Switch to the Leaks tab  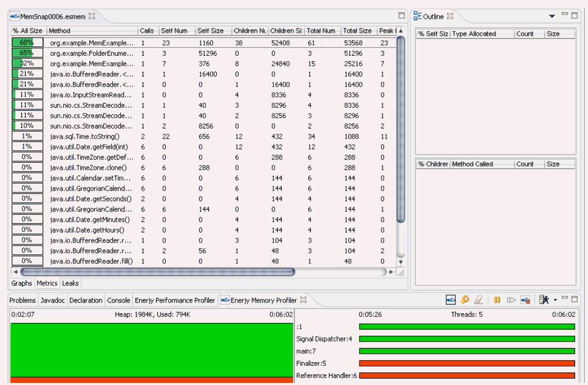tap(70, 283)
